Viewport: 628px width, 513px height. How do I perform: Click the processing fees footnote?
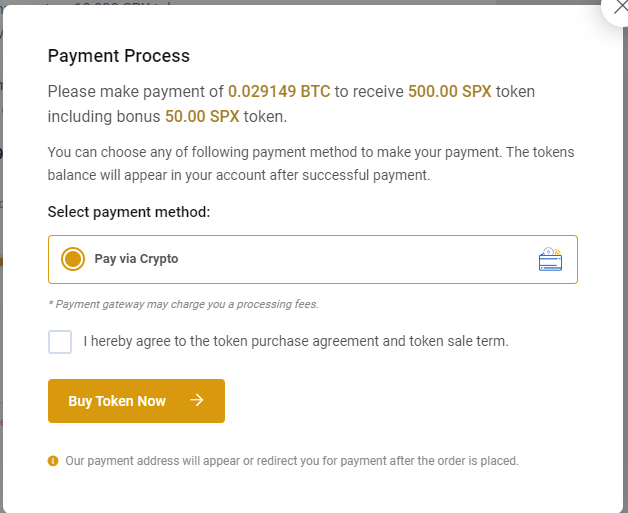click(x=183, y=304)
